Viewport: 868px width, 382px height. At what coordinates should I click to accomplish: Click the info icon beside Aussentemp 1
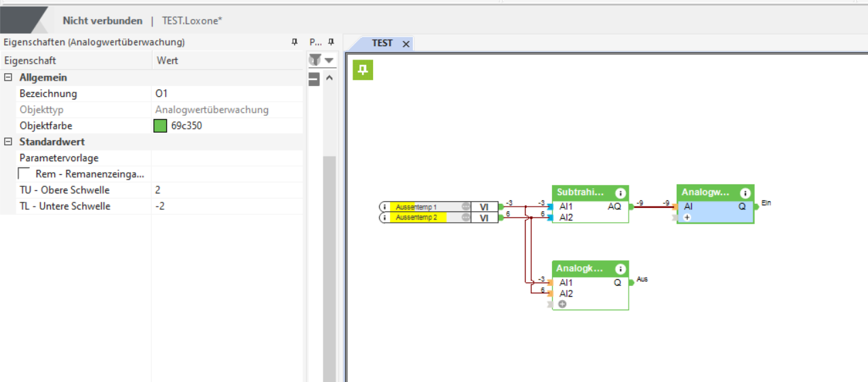[384, 207]
